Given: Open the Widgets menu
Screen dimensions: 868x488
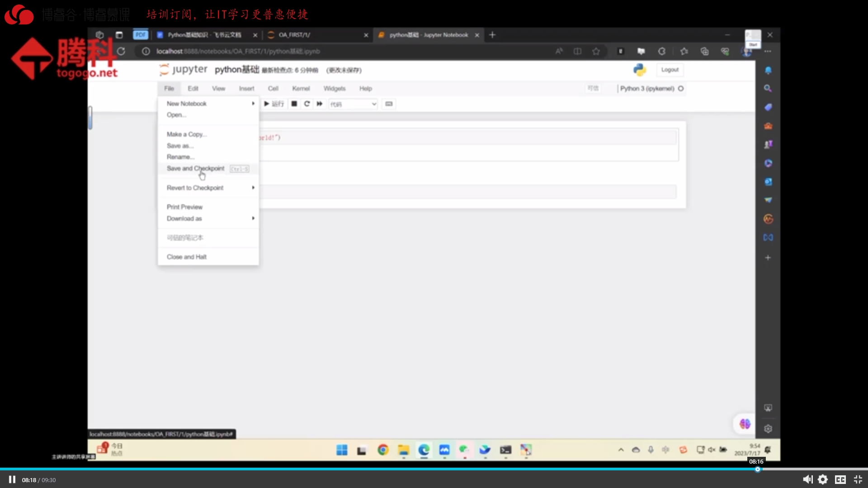Looking at the screenshot, I should pyautogui.click(x=334, y=89).
